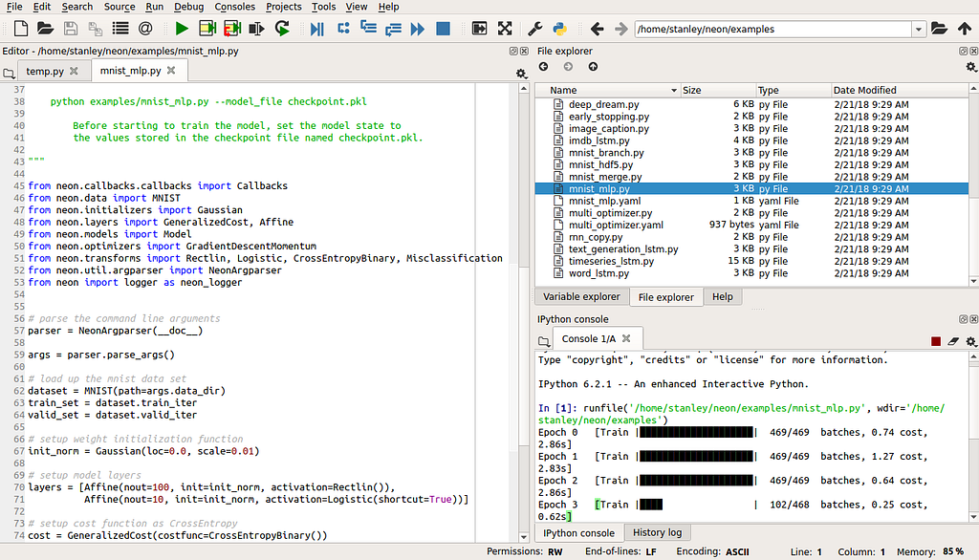Clear the console using the eraser icon

pyautogui.click(x=953, y=341)
